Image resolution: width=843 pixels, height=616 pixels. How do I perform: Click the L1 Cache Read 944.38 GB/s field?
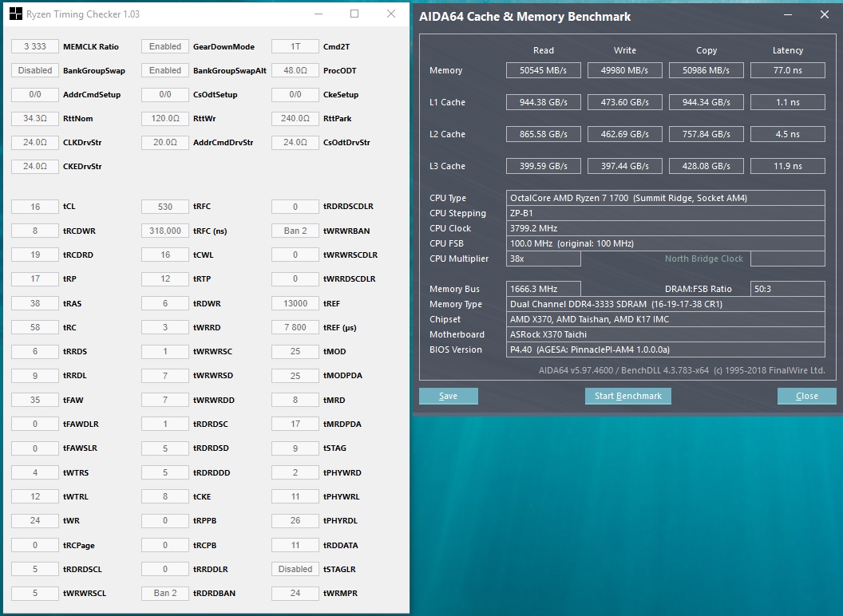coord(543,102)
